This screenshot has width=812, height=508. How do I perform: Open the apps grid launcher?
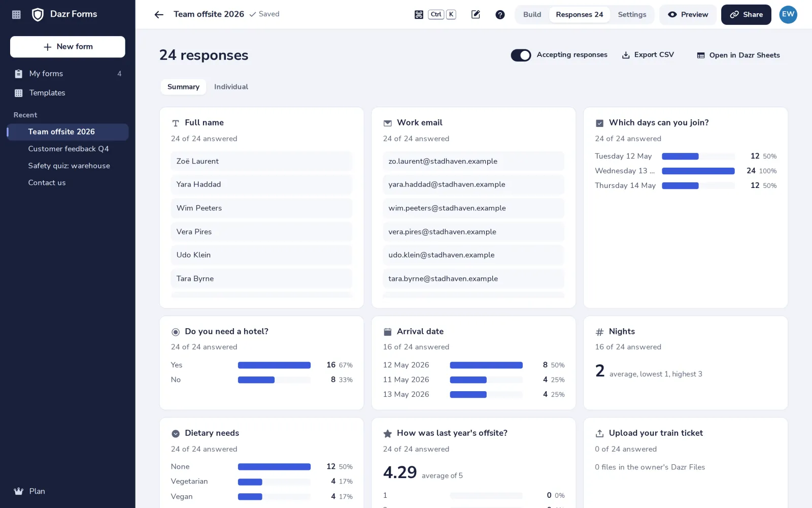point(16,15)
